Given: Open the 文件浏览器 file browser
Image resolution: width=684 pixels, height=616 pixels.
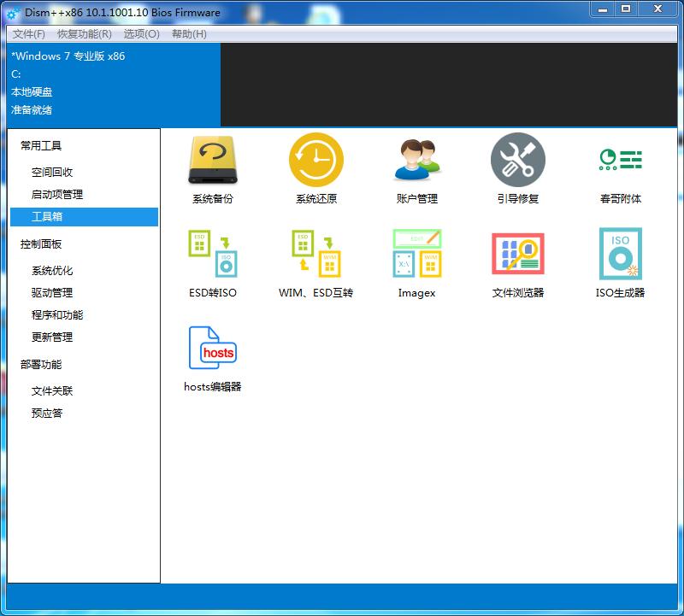Looking at the screenshot, I should pyautogui.click(x=518, y=261).
